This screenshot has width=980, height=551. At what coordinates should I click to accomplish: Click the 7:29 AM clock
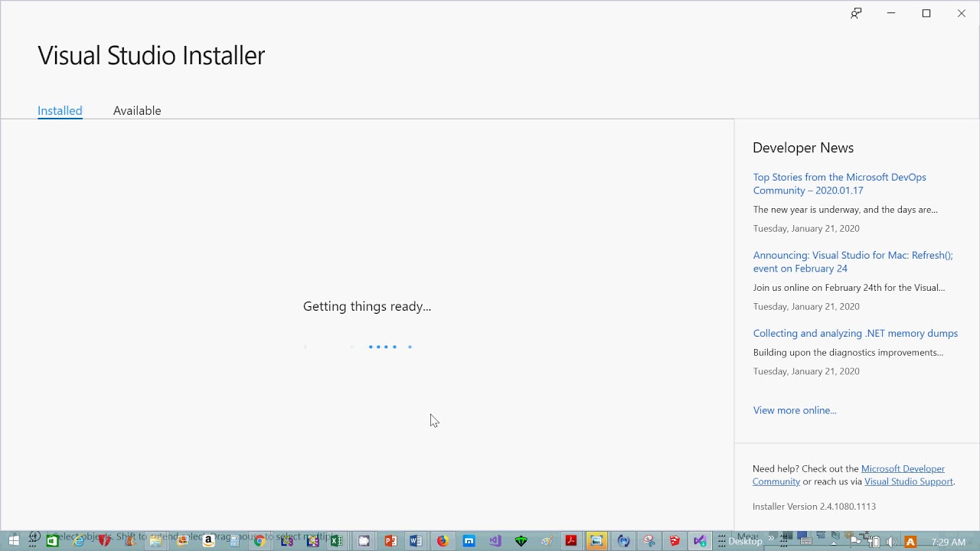[x=949, y=542]
